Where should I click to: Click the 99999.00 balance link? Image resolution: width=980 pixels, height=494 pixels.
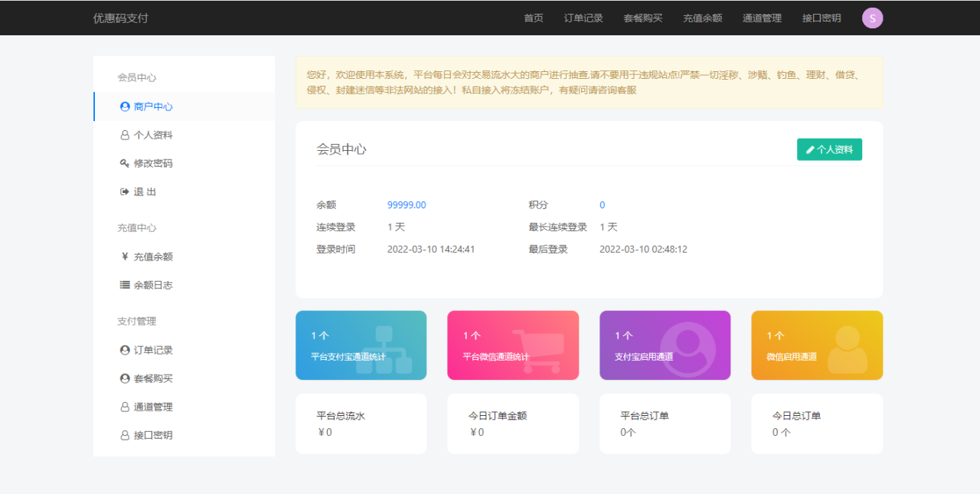point(407,205)
